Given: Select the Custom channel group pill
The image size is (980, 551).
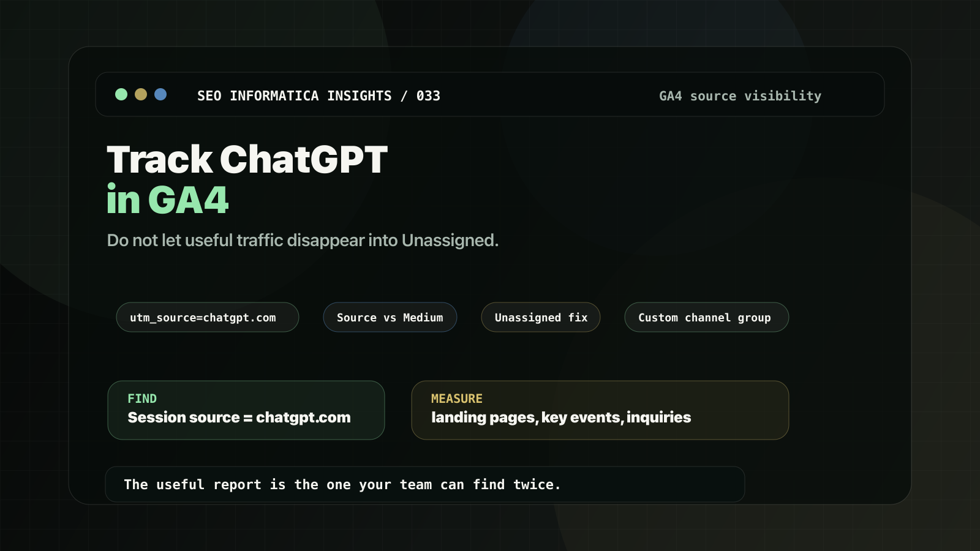Looking at the screenshot, I should coord(707,317).
